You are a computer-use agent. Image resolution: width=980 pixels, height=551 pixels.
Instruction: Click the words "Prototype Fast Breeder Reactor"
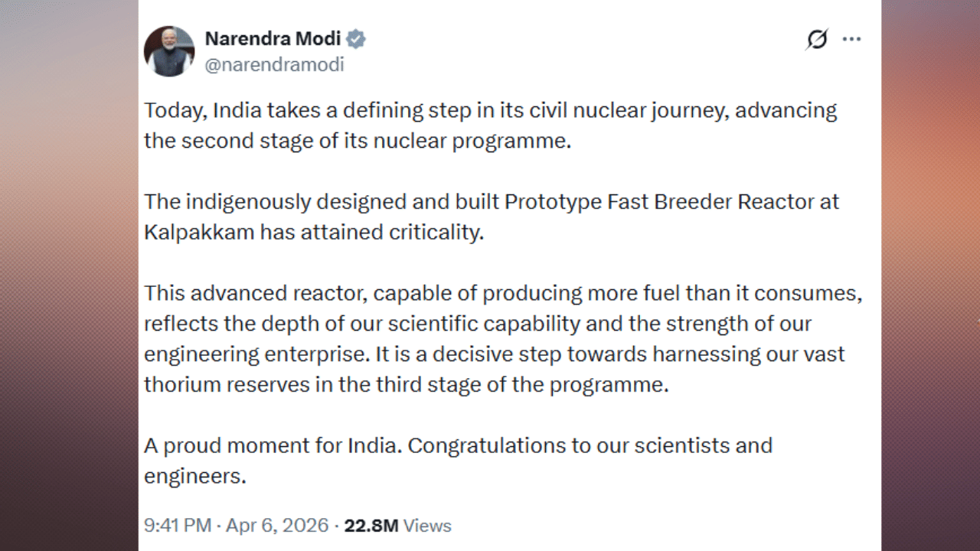[617, 202]
